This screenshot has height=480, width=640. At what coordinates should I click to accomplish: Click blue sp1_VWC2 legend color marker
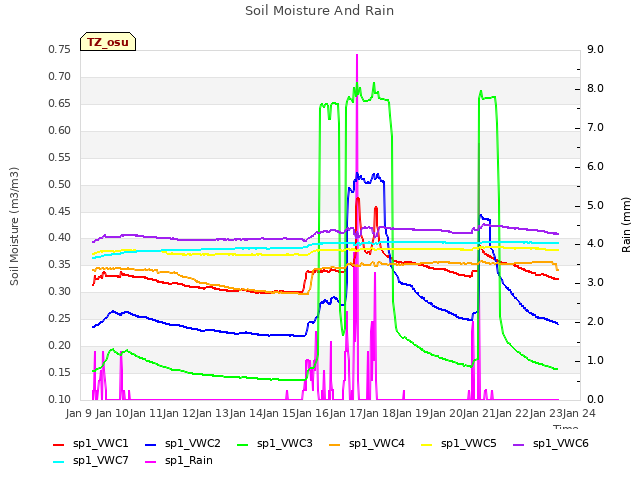(151, 444)
